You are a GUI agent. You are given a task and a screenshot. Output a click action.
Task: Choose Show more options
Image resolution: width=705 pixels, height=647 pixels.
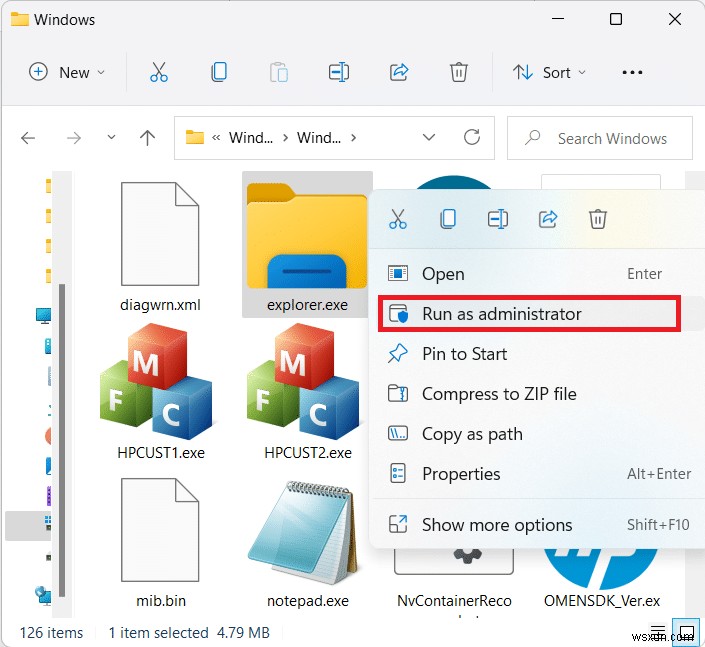(x=537, y=525)
